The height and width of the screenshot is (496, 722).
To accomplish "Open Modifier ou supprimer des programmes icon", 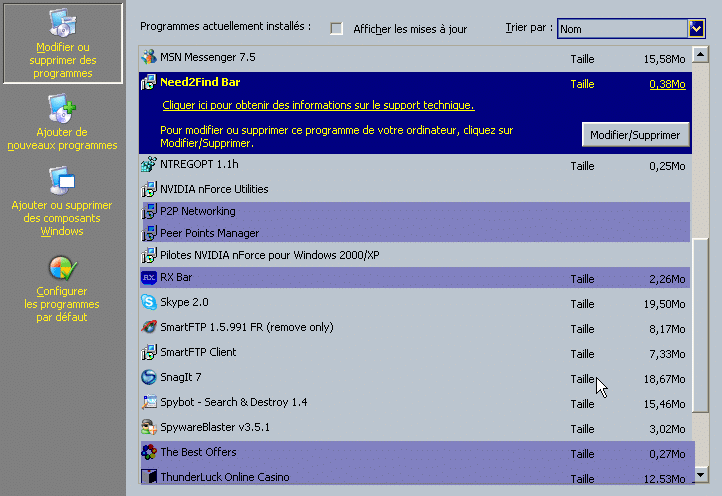I will point(63,22).
